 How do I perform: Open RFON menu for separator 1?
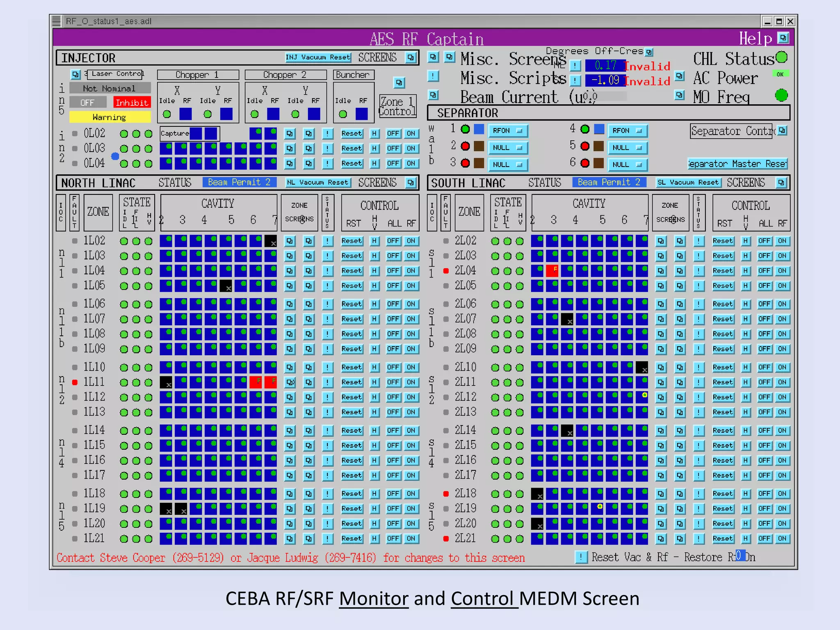click(508, 130)
